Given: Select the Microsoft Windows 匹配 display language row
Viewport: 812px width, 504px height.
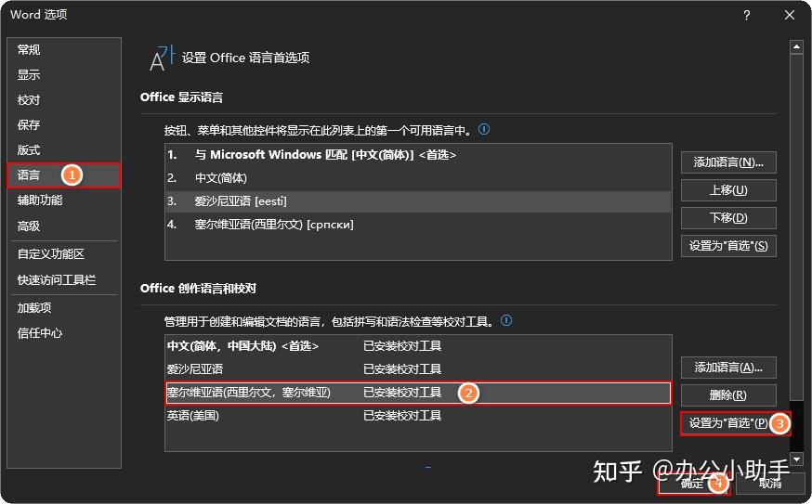Looking at the screenshot, I should [418, 155].
